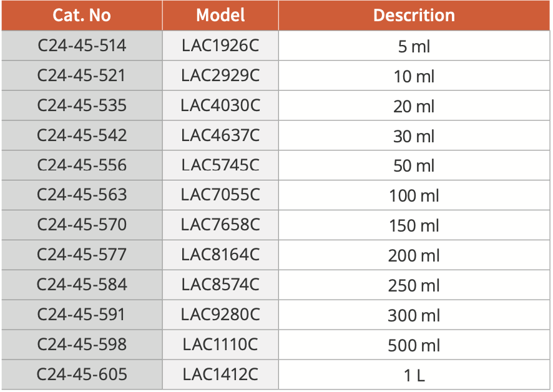553x392 pixels.
Task: Click catalog number C24-45-556
Action: (82, 165)
